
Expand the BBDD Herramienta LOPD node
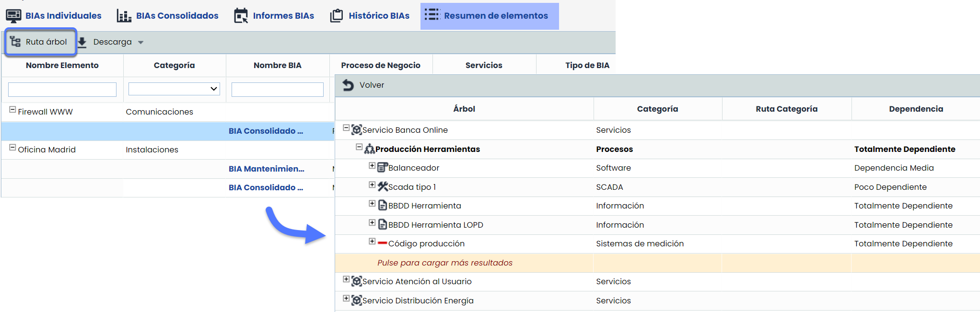click(x=372, y=223)
